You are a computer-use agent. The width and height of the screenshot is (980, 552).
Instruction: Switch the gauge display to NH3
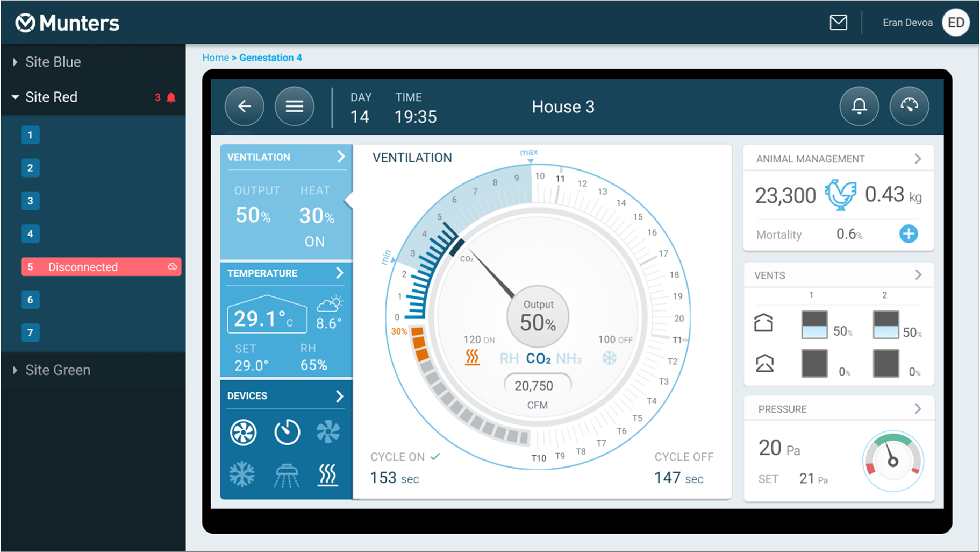pyautogui.click(x=568, y=358)
